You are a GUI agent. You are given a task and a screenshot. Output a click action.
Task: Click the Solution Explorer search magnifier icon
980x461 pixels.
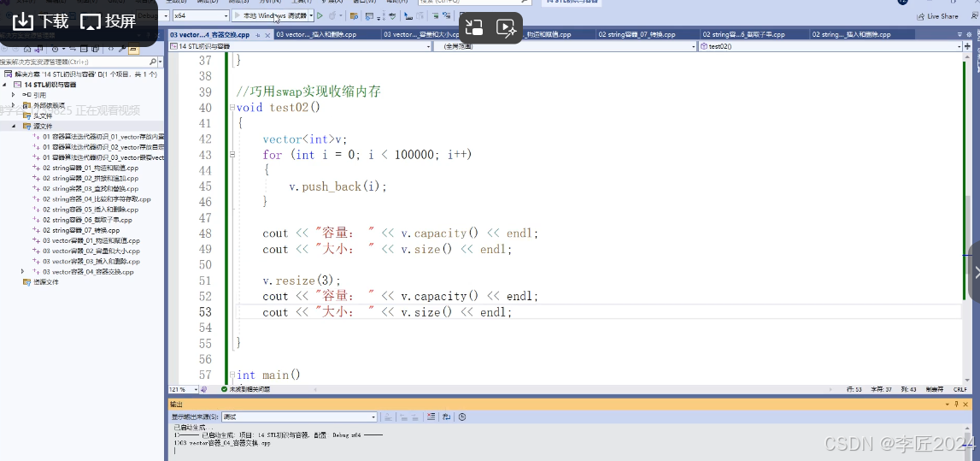click(152, 62)
